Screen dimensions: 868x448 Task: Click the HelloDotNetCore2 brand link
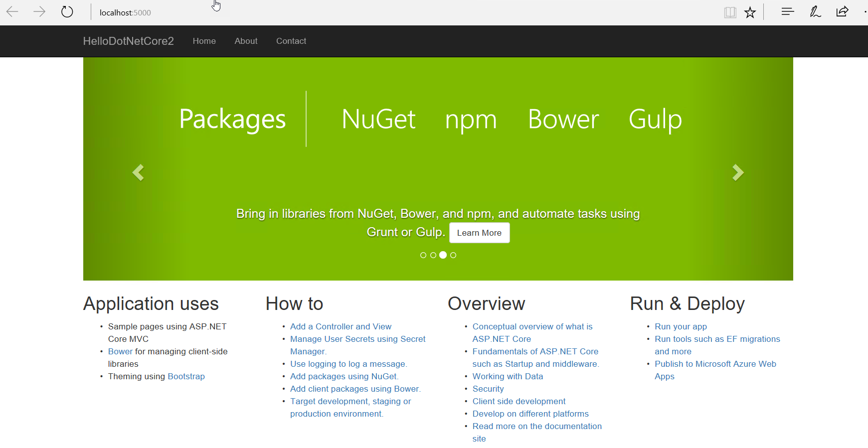pyautogui.click(x=128, y=41)
